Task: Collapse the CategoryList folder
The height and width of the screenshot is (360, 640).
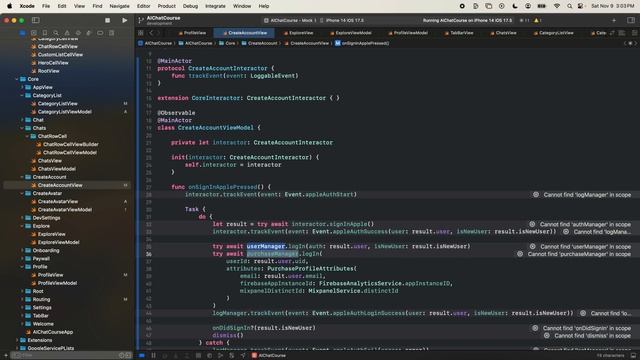Action: point(22,96)
